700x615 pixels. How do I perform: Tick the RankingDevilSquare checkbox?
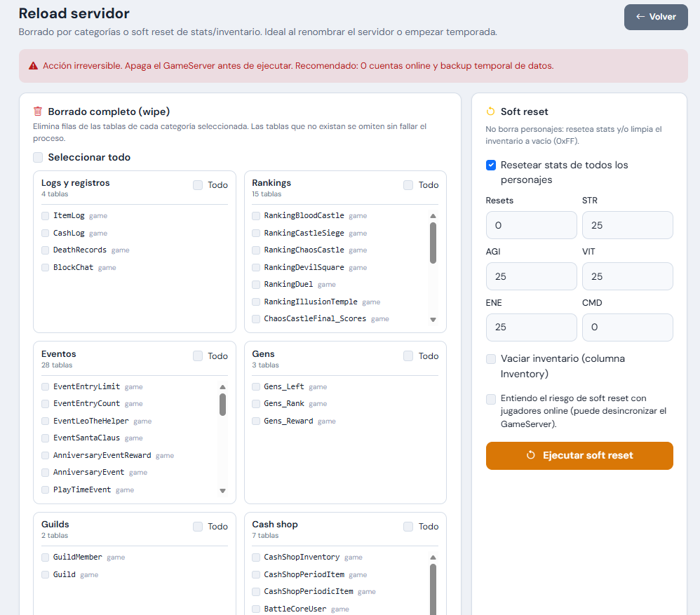(x=256, y=267)
